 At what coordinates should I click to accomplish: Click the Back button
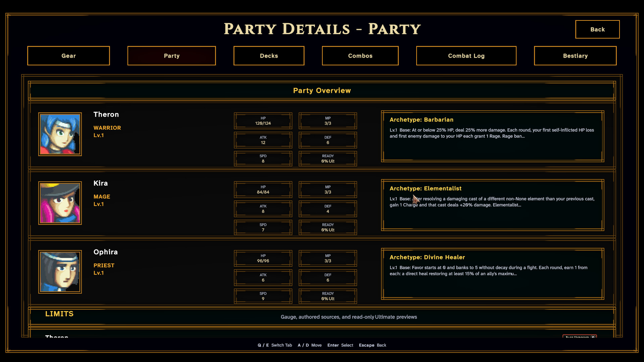click(597, 29)
